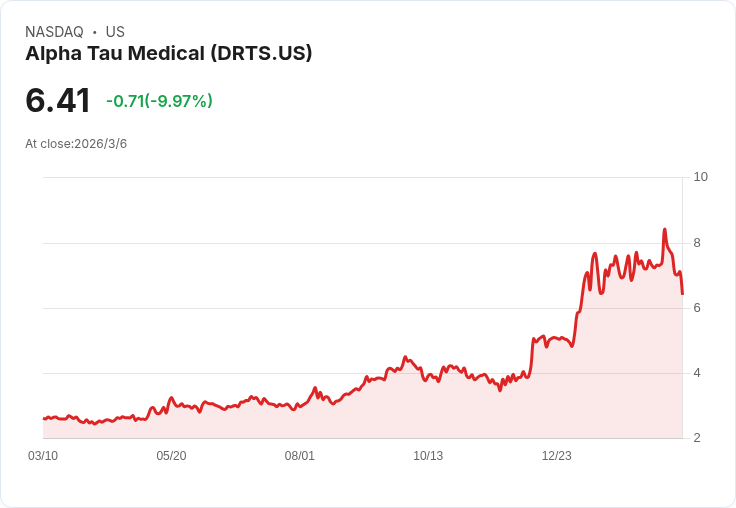
Task: Click the 03/10 date axis label
Action: 43,456
